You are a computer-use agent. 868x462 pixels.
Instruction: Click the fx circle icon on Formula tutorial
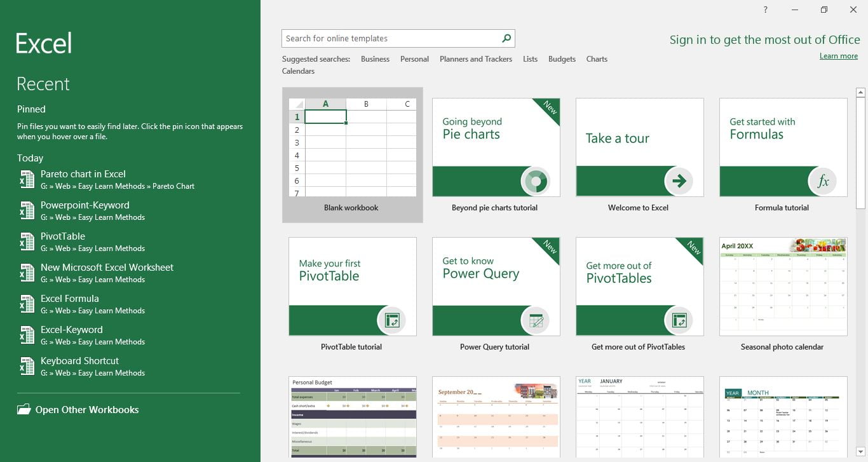823,180
